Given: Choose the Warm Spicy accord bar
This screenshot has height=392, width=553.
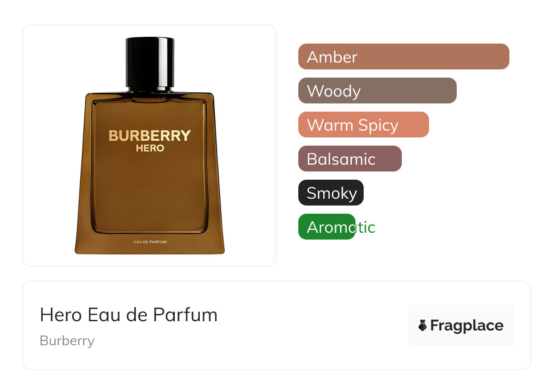Looking at the screenshot, I should tap(364, 125).
